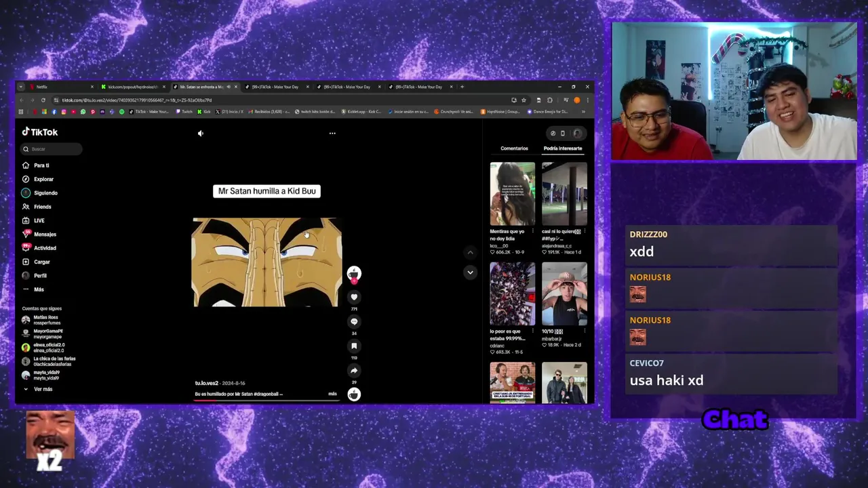Image resolution: width=868 pixels, height=488 pixels.
Task: Click the browser address bar URL
Action: point(137,100)
